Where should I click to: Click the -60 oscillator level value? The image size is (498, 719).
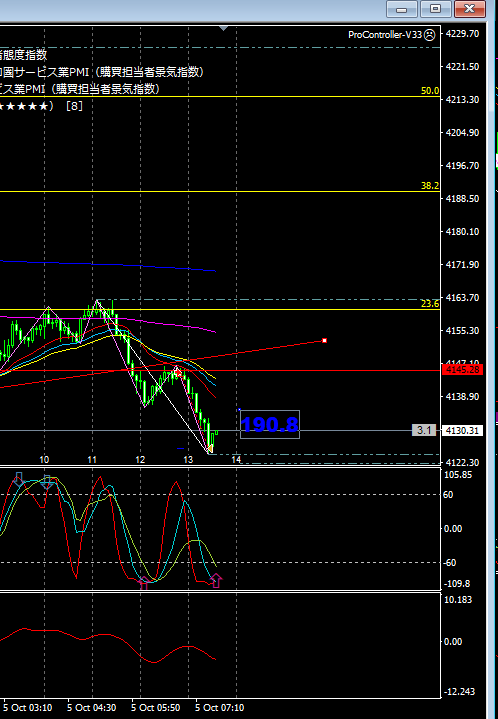point(451,563)
